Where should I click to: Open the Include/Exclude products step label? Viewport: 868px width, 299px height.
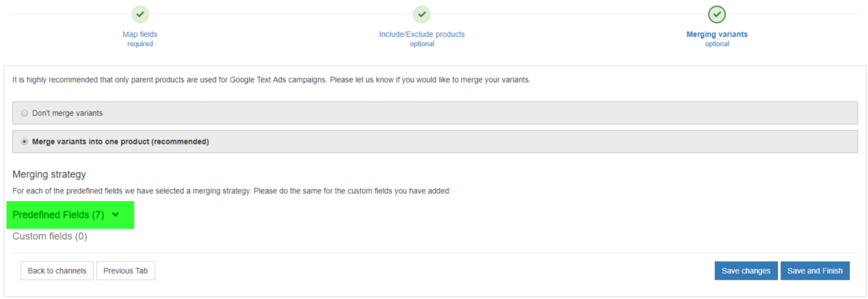click(x=422, y=34)
